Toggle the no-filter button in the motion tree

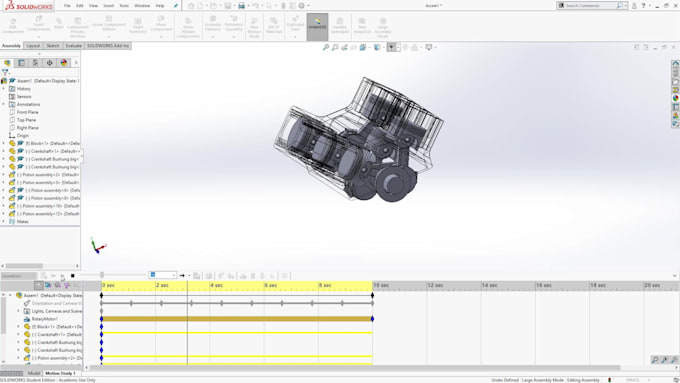39,285
